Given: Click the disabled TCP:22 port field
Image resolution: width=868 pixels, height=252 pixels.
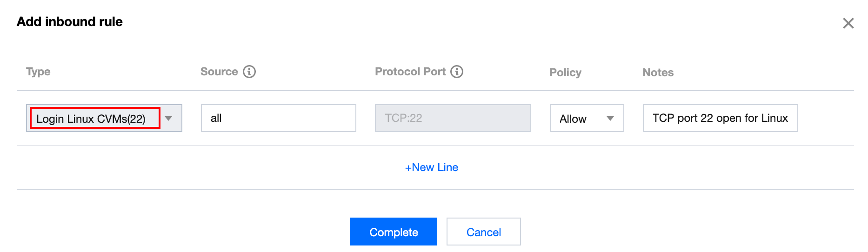Looking at the screenshot, I should coord(453,118).
